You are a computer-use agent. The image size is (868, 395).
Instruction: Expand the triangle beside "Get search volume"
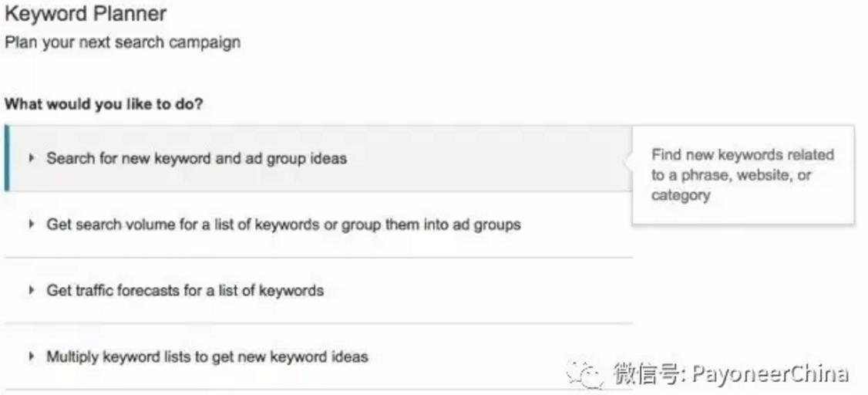coord(32,225)
